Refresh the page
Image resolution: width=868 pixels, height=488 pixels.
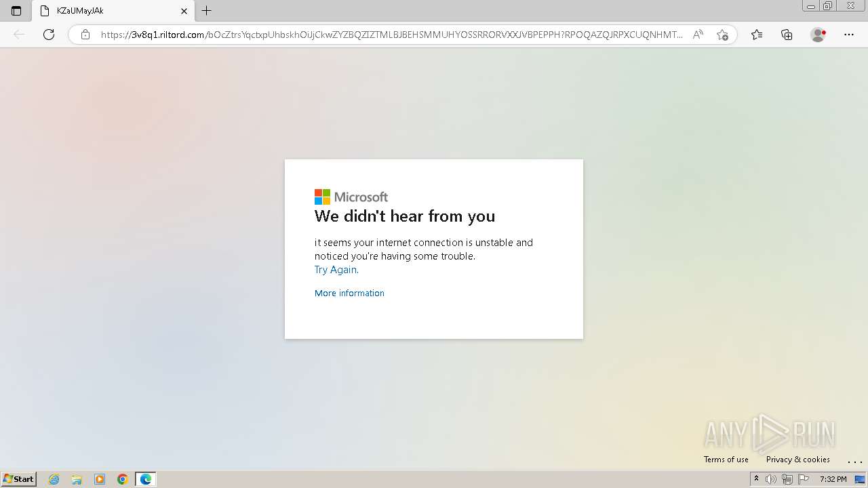[x=49, y=35]
